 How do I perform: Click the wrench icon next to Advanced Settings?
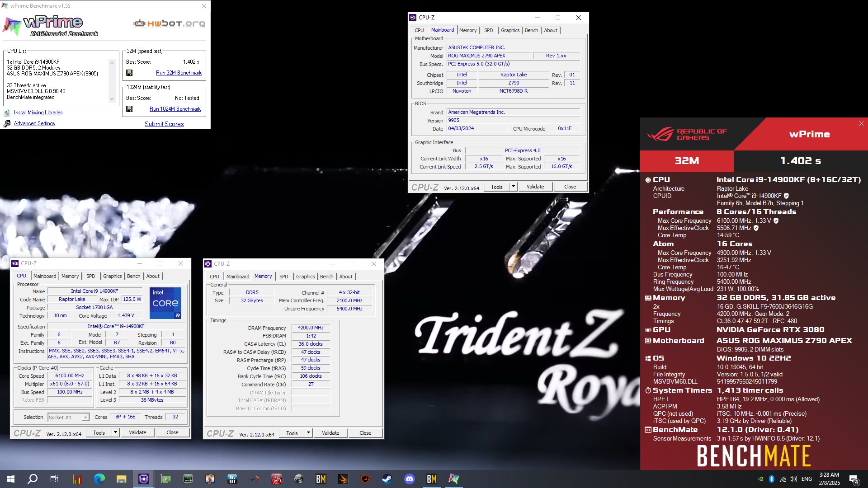(7, 123)
